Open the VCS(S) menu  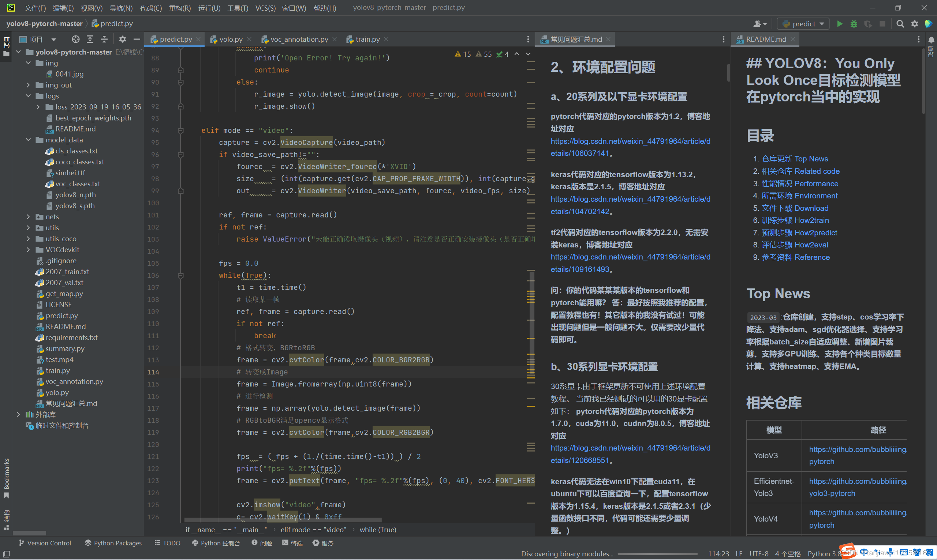click(x=265, y=8)
